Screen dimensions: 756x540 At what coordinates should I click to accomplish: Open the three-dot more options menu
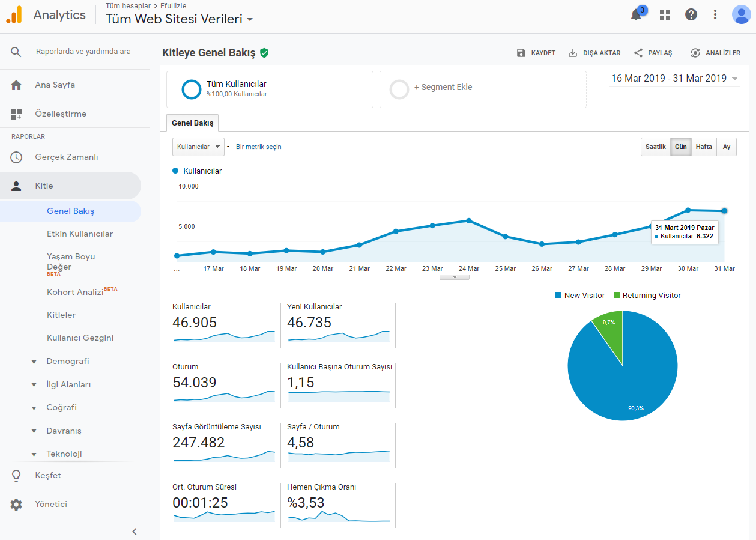tap(715, 15)
